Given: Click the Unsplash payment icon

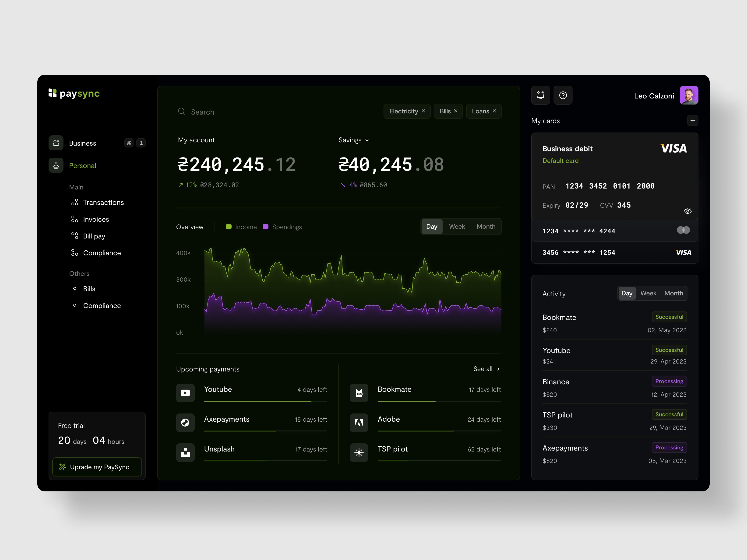Looking at the screenshot, I should [185, 453].
